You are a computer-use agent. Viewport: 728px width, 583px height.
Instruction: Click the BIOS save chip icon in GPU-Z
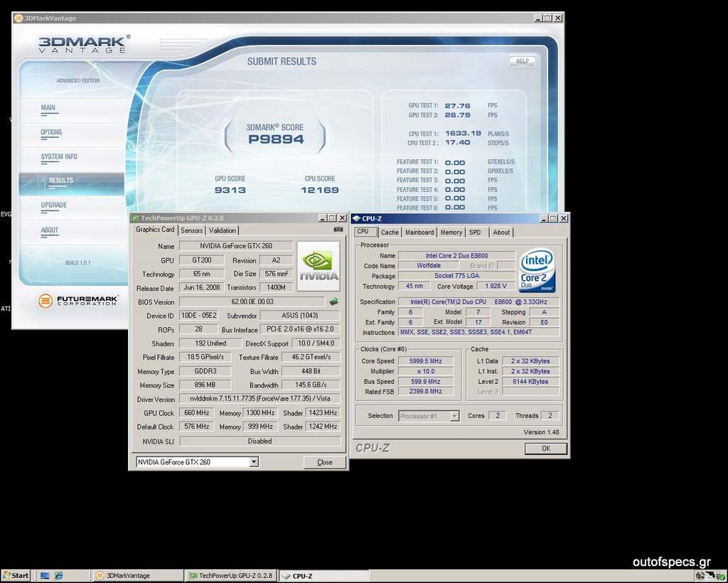[334, 301]
